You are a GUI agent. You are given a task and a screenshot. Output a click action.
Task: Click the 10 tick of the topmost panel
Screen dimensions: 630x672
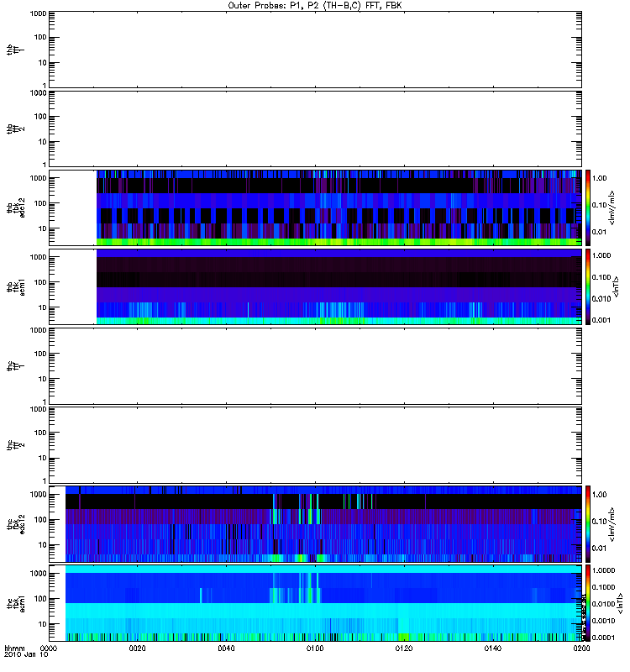43,62
